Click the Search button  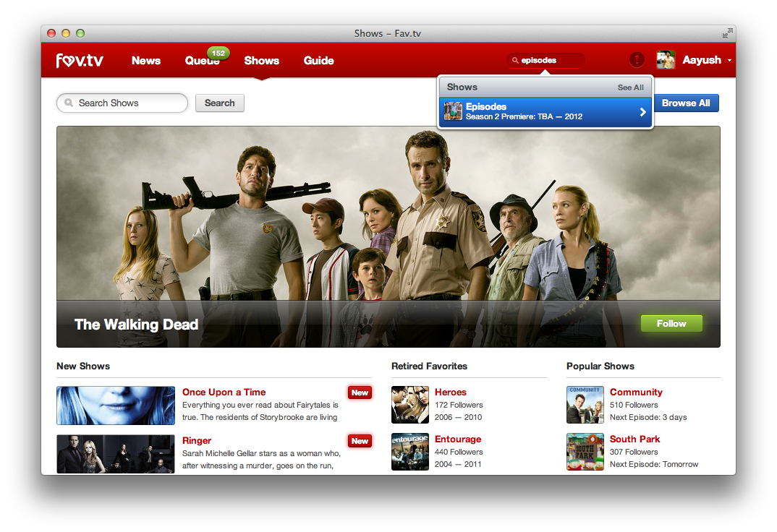pyautogui.click(x=219, y=103)
